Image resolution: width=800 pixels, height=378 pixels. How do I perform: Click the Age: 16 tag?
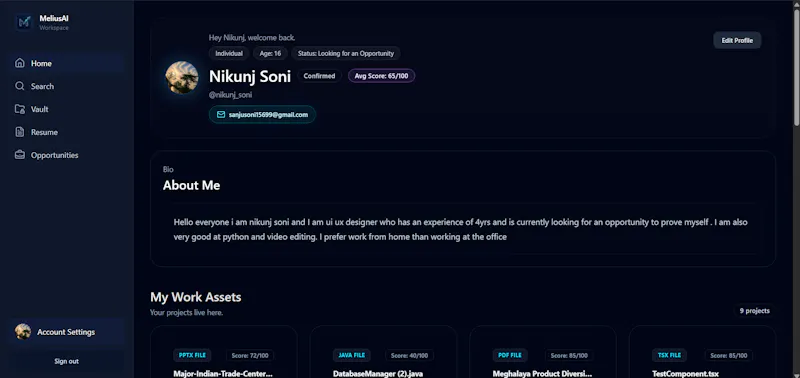click(270, 53)
